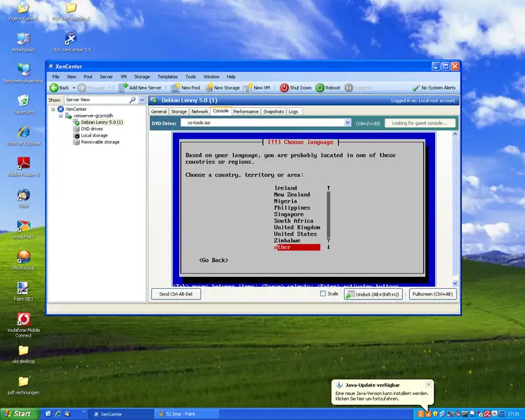Create a pool with New Pool
The image size is (525, 420).
click(x=176, y=87)
